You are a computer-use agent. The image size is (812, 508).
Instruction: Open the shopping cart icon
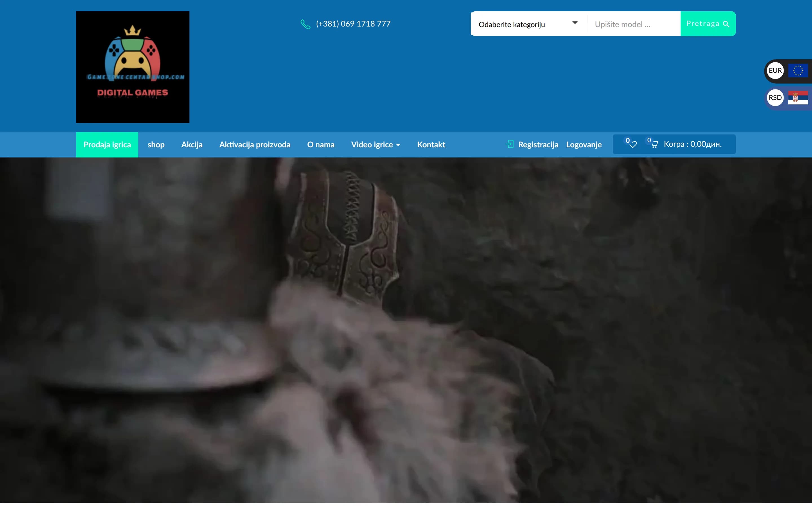(655, 145)
